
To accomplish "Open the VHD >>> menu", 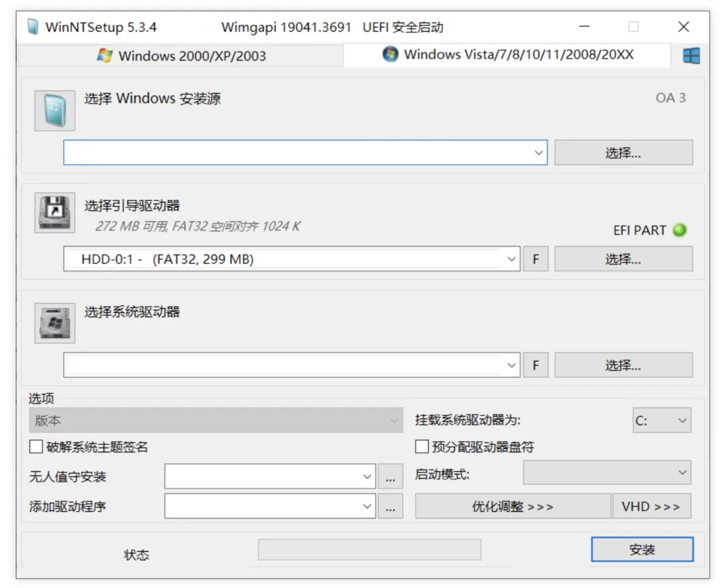I will (x=651, y=506).
